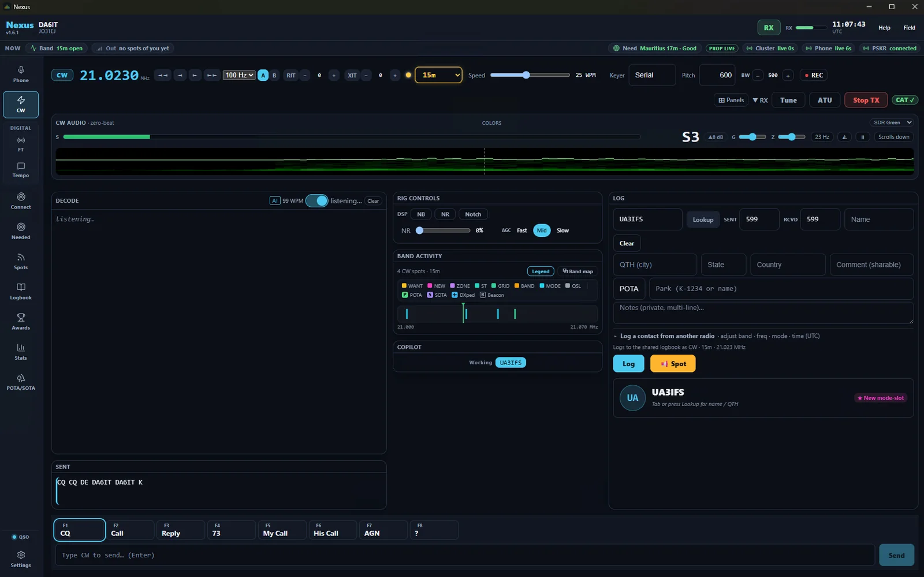This screenshot has width=924, height=577.
Task: Select VFO A
Action: coord(263,75)
